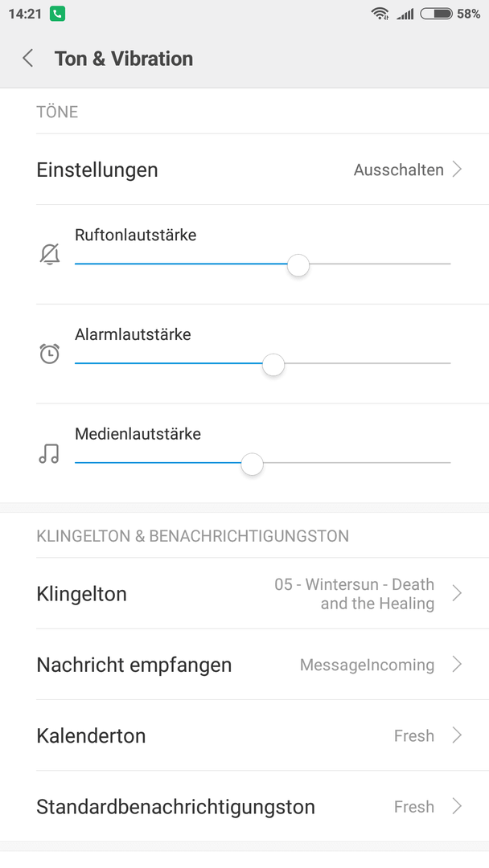Viewport: 489px width, 868px height.
Task: Click the Ruftonlautstärke slider handle
Action: (298, 265)
